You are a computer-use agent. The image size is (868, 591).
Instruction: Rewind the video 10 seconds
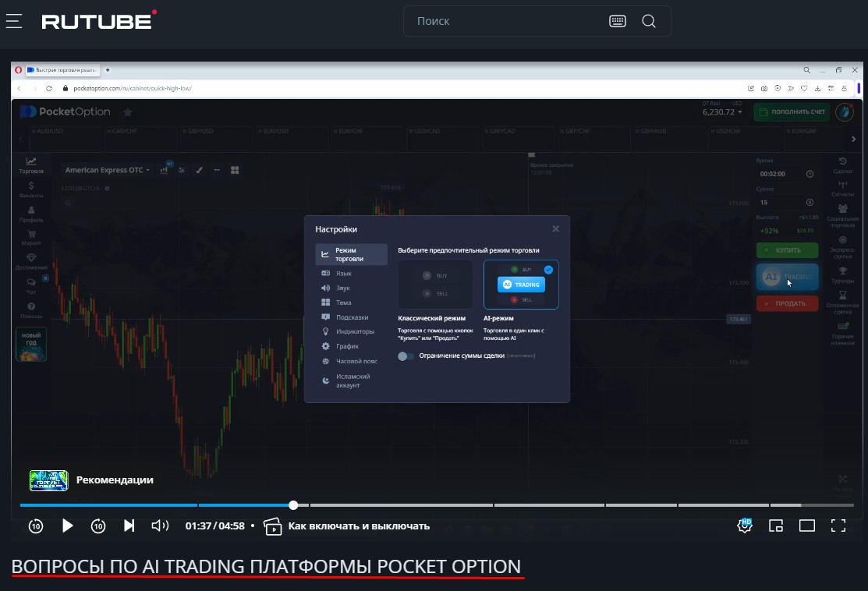click(x=35, y=526)
